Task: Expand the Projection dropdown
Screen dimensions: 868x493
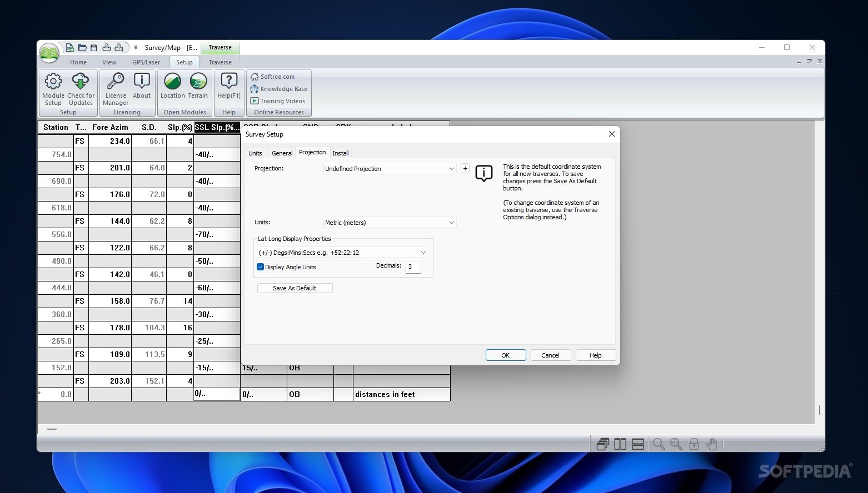Action: pyautogui.click(x=451, y=169)
